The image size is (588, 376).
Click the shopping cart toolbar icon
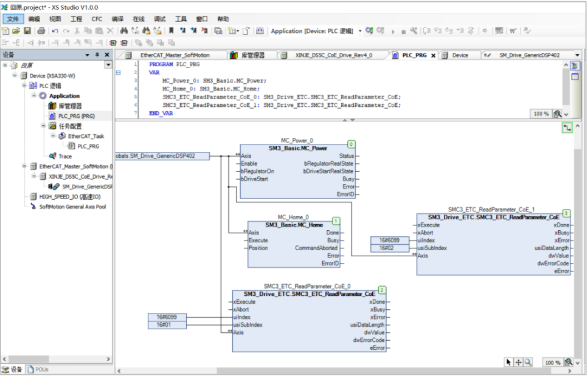coord(513,31)
